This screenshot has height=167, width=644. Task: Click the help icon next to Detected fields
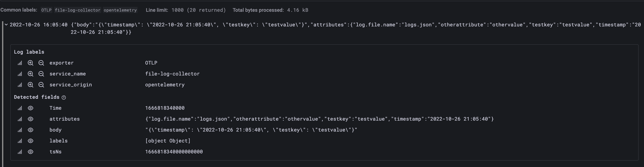click(64, 98)
